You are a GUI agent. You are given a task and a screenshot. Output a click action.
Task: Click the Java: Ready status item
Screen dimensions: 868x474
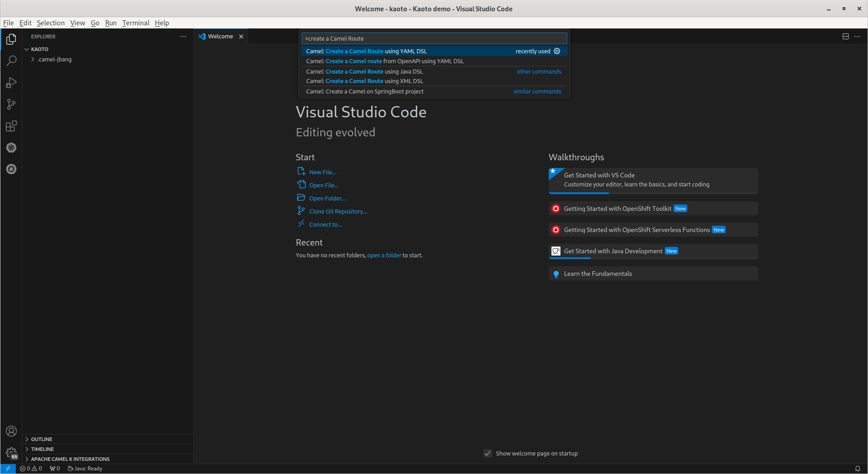coord(85,469)
